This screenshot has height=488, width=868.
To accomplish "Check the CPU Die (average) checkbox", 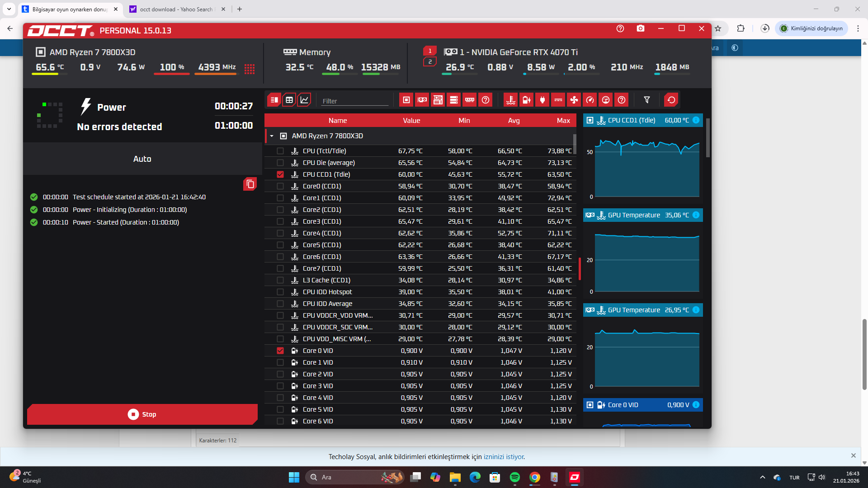I will pyautogui.click(x=280, y=163).
